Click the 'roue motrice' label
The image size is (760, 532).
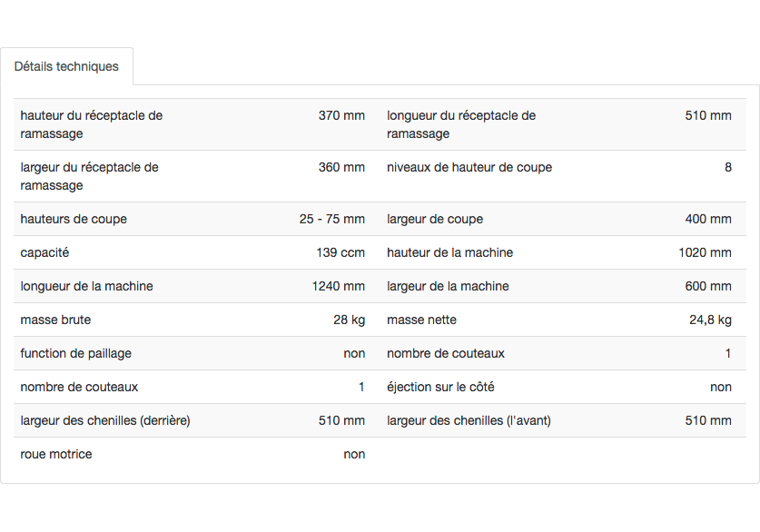(x=56, y=454)
